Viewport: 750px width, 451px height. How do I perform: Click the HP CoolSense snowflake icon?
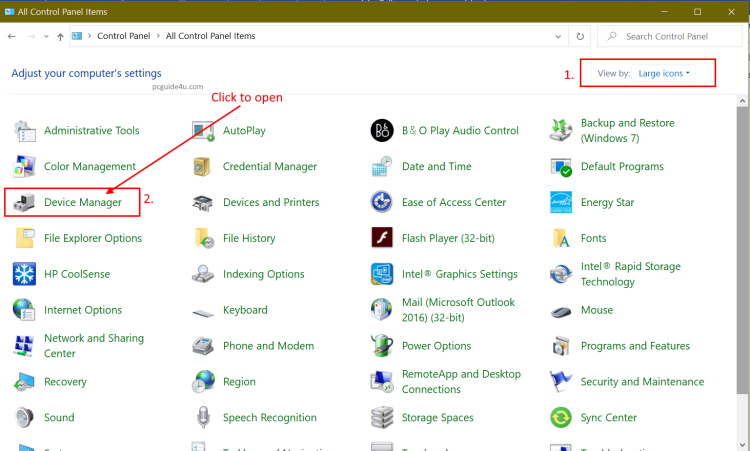24,274
